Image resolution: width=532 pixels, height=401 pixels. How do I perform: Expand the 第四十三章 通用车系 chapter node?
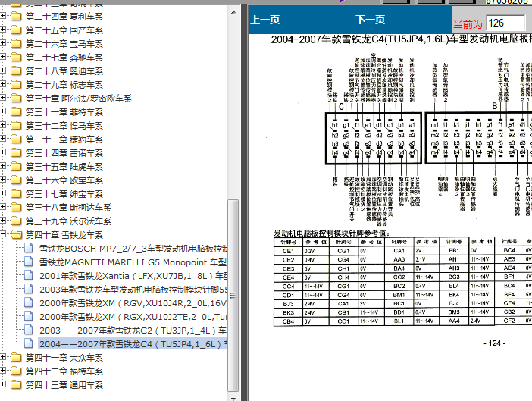pyautogui.click(x=3, y=384)
